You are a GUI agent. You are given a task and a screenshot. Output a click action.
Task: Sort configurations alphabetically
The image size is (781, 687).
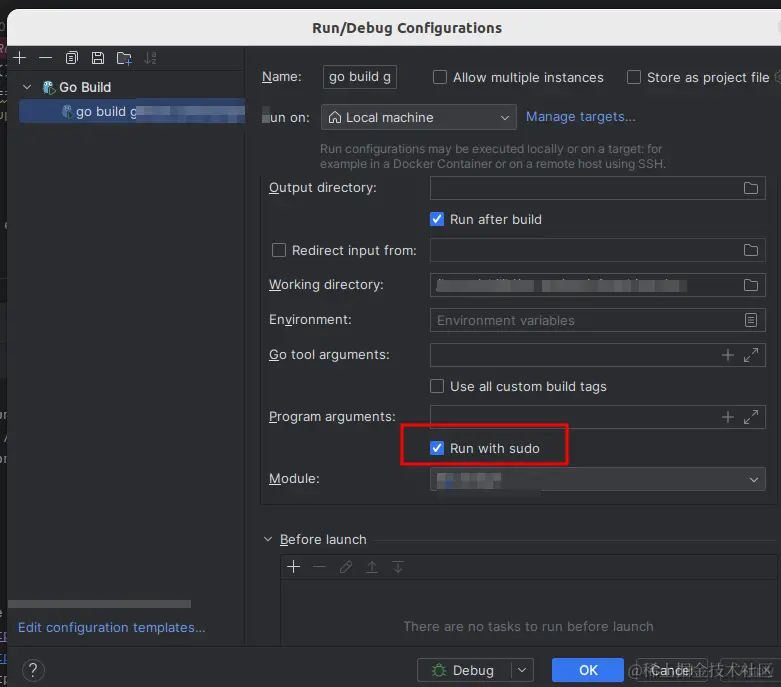(150, 58)
